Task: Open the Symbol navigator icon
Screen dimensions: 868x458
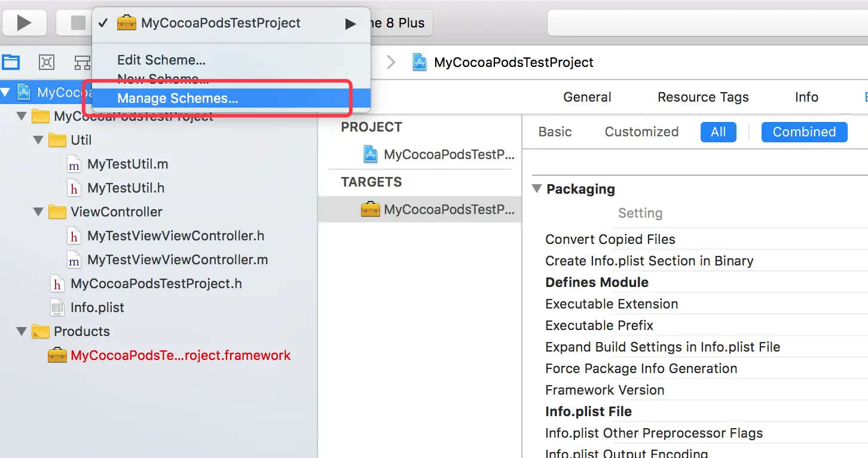Action: pyautogui.click(x=82, y=62)
